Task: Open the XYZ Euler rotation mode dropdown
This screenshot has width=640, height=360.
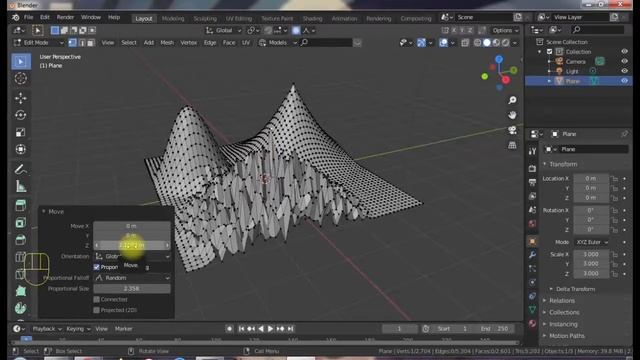Action: (591, 242)
